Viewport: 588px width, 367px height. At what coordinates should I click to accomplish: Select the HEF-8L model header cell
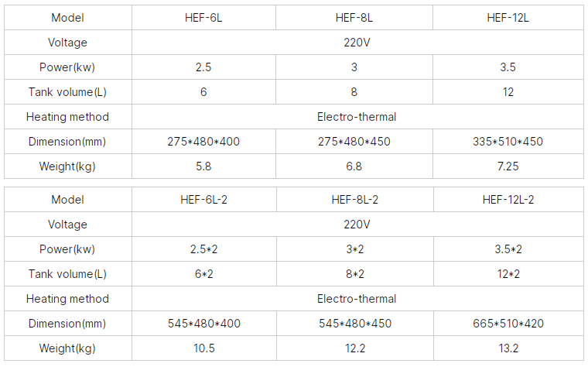coord(354,18)
